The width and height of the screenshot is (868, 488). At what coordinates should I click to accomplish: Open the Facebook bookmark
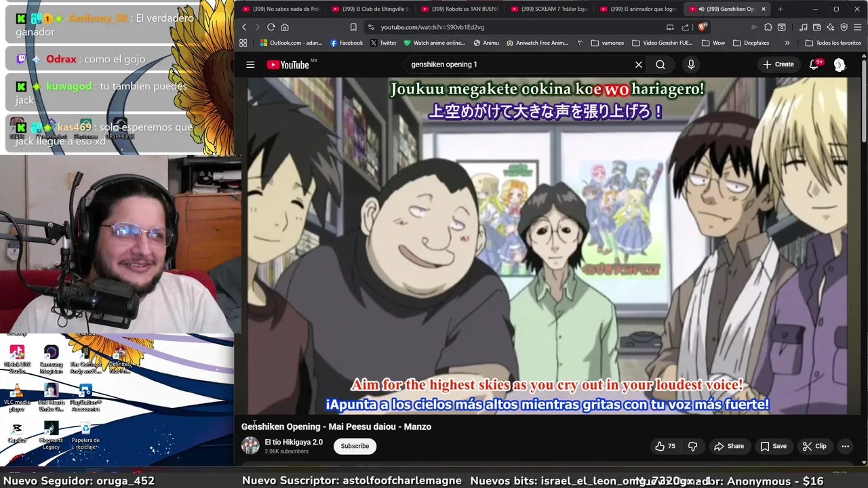click(346, 43)
